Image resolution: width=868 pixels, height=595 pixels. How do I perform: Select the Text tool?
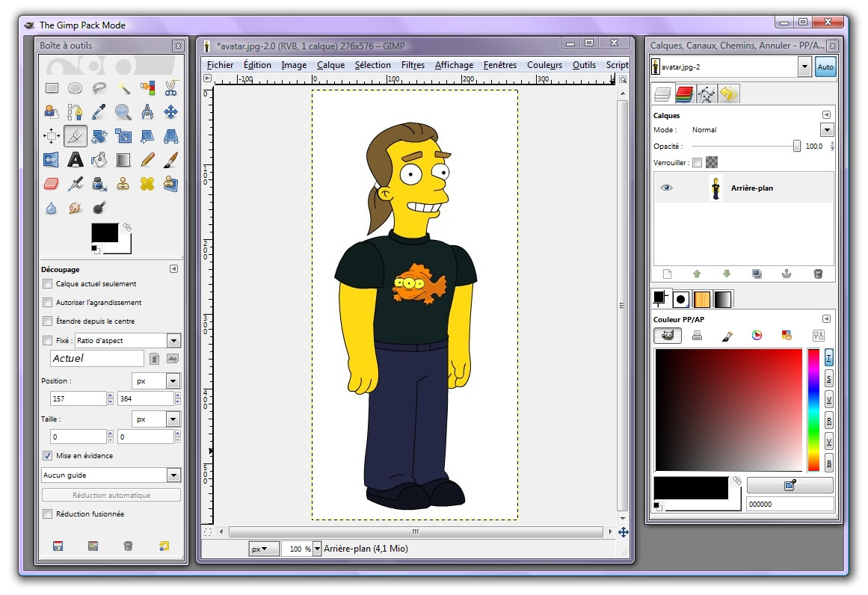[76, 160]
